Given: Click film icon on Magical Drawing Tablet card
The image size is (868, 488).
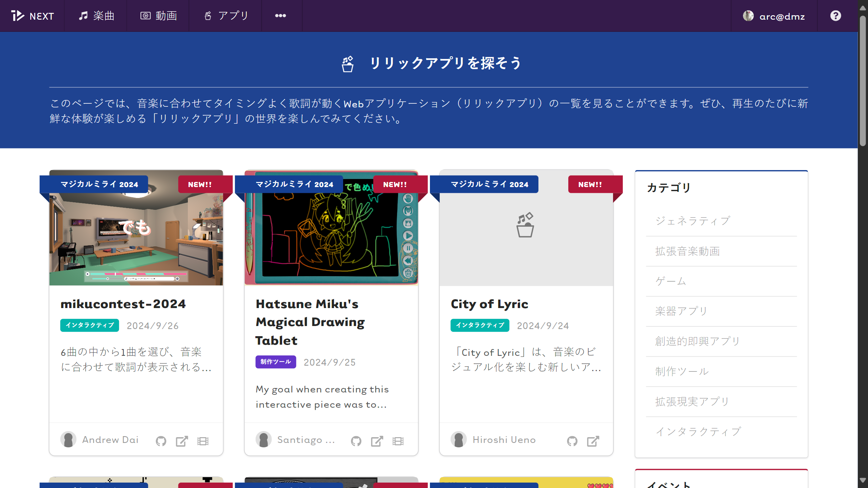Looking at the screenshot, I should tap(398, 441).
